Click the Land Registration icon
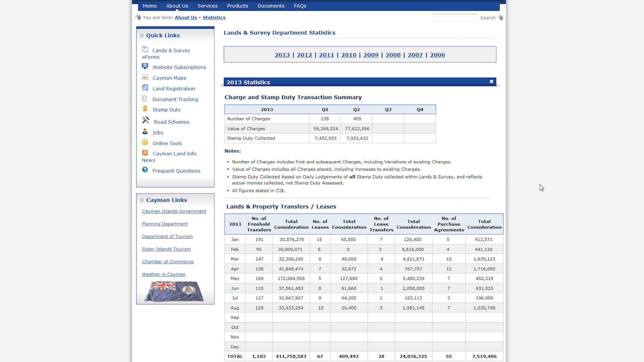 (145, 87)
